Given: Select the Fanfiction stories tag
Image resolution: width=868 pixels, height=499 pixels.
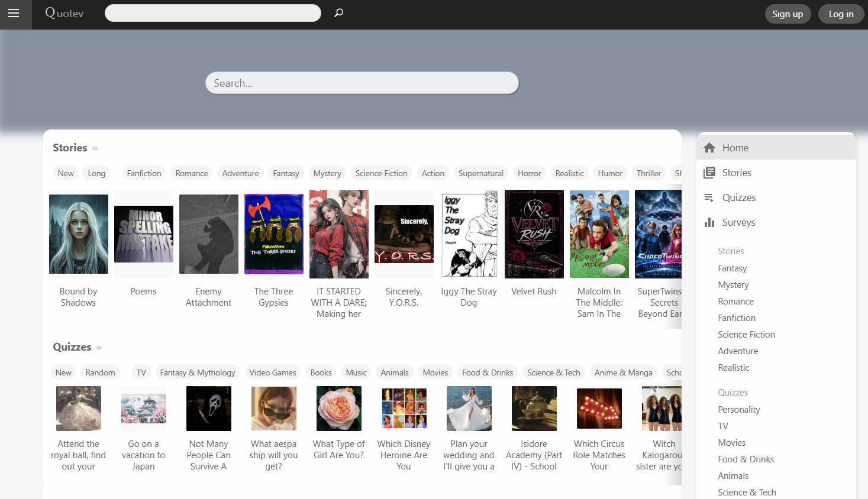Looking at the screenshot, I should pos(144,173).
